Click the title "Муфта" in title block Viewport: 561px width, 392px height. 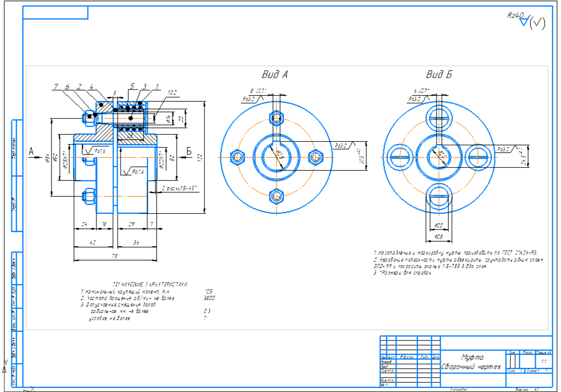[472, 357]
